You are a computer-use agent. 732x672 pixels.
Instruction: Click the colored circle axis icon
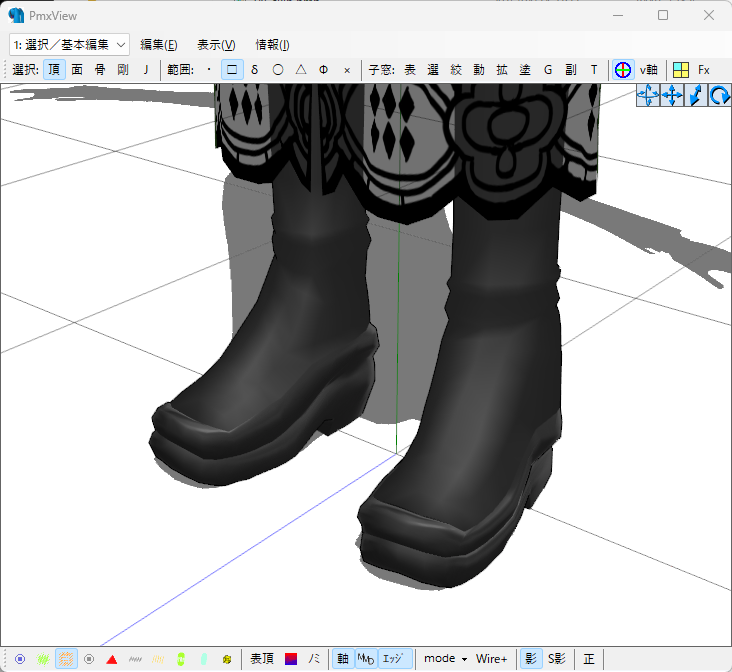pos(622,70)
